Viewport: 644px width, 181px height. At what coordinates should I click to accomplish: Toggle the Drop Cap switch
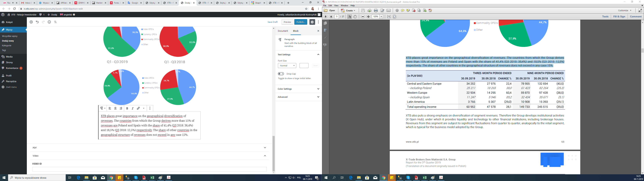tap(281, 74)
